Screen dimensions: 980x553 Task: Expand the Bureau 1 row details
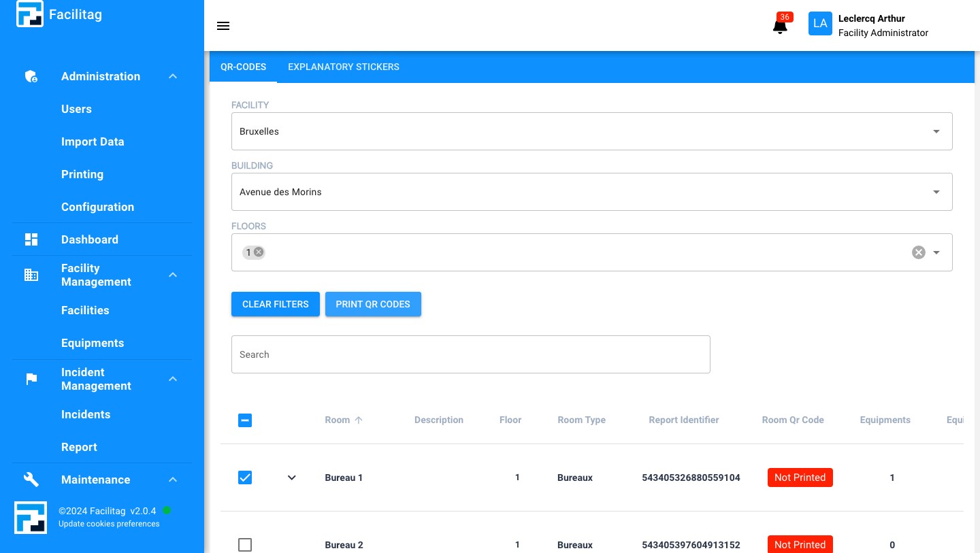coord(292,477)
